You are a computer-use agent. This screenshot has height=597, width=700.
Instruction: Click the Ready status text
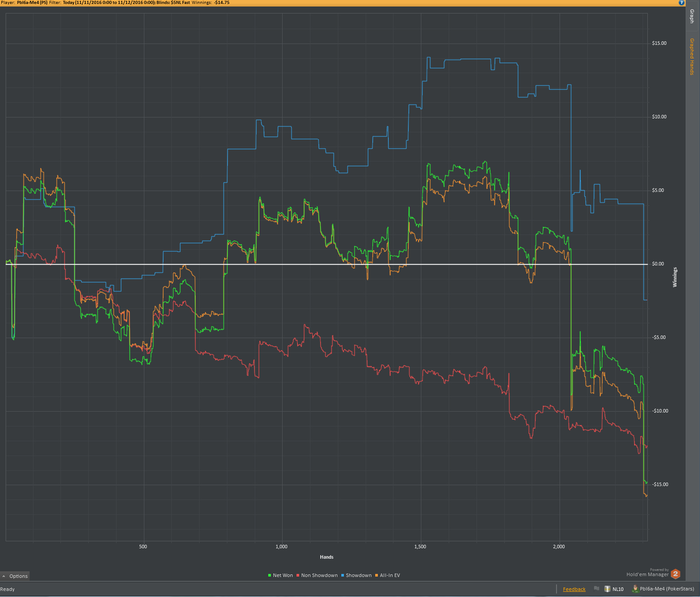pyautogui.click(x=8, y=589)
